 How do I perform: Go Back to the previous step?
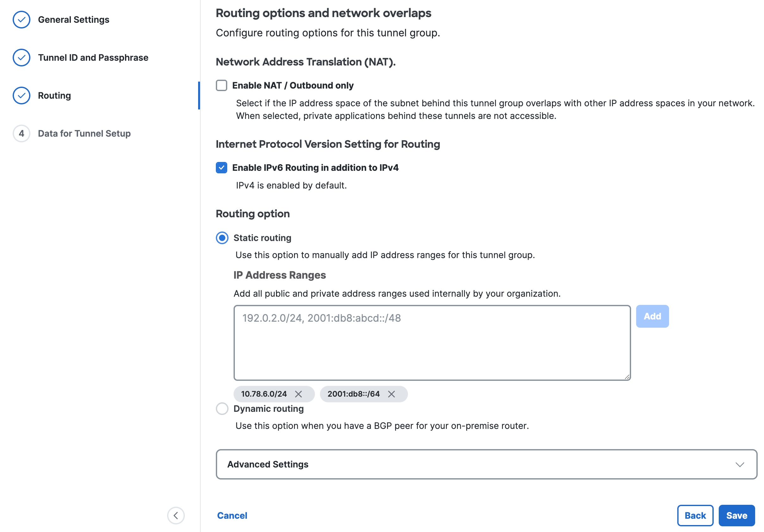point(695,515)
